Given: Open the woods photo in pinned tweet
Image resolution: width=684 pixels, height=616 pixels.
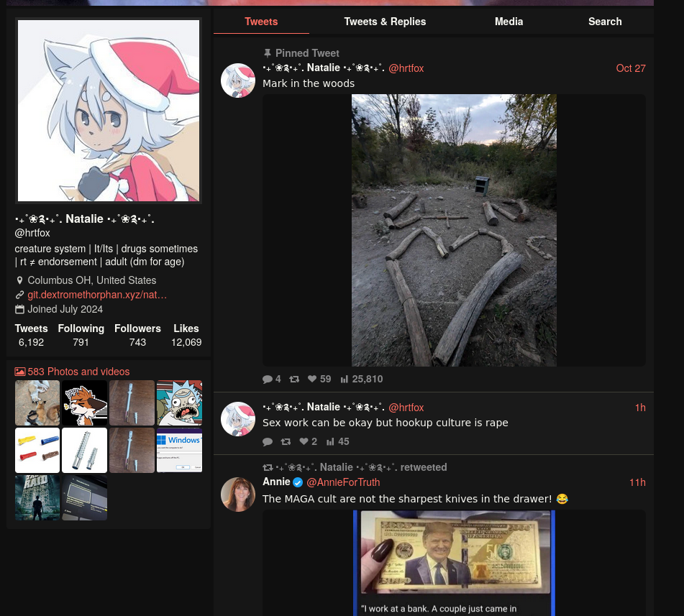Looking at the screenshot, I should (x=454, y=230).
